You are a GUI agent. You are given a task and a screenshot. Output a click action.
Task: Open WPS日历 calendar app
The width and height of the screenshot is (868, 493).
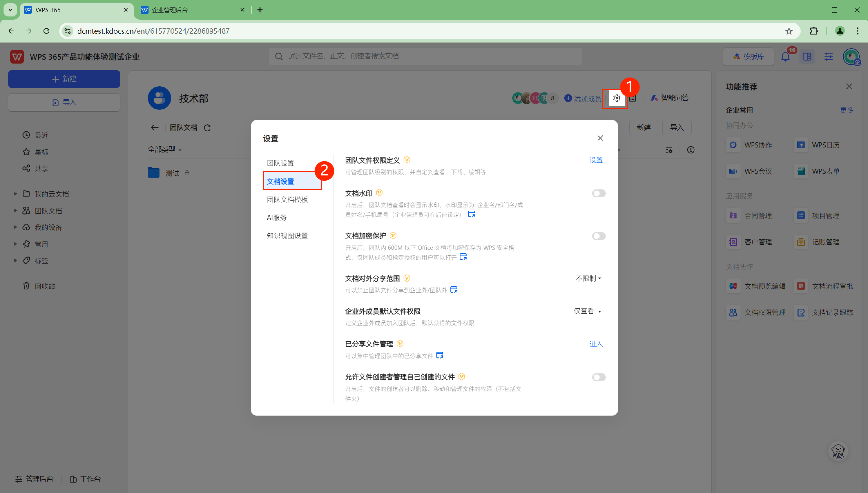[x=801, y=145]
